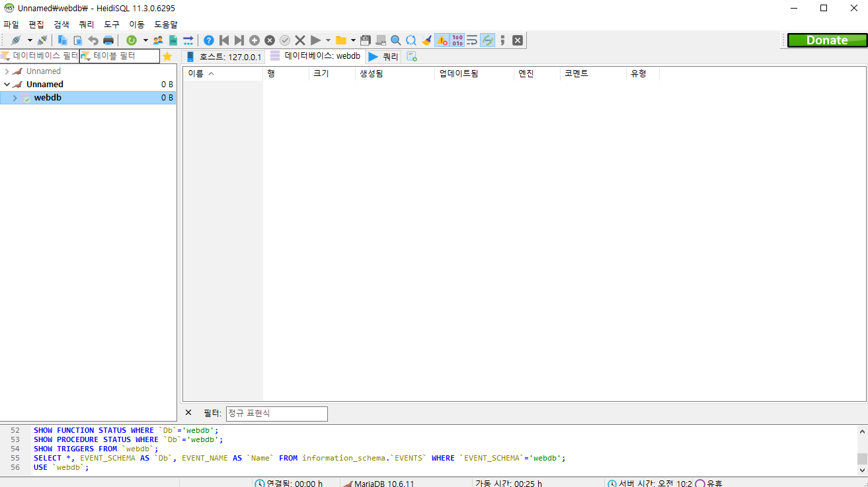Viewport: 868px width, 487px height.
Task: Click the blue arrows export icon
Action: 188,40
